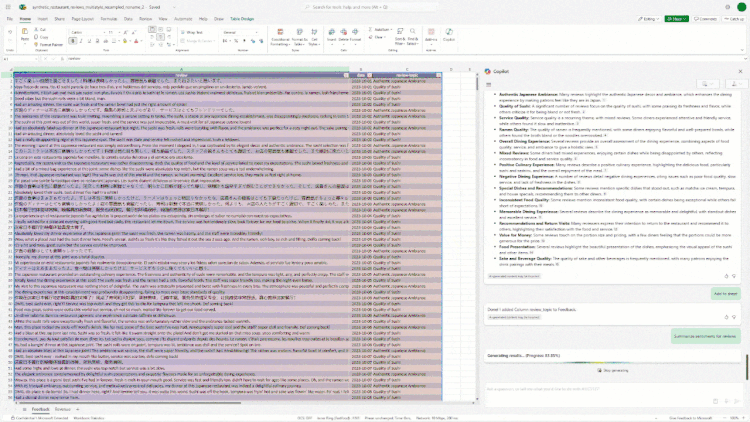Switch to the View tab
This screenshot has width=750, height=422.
pyautogui.click(x=163, y=19)
